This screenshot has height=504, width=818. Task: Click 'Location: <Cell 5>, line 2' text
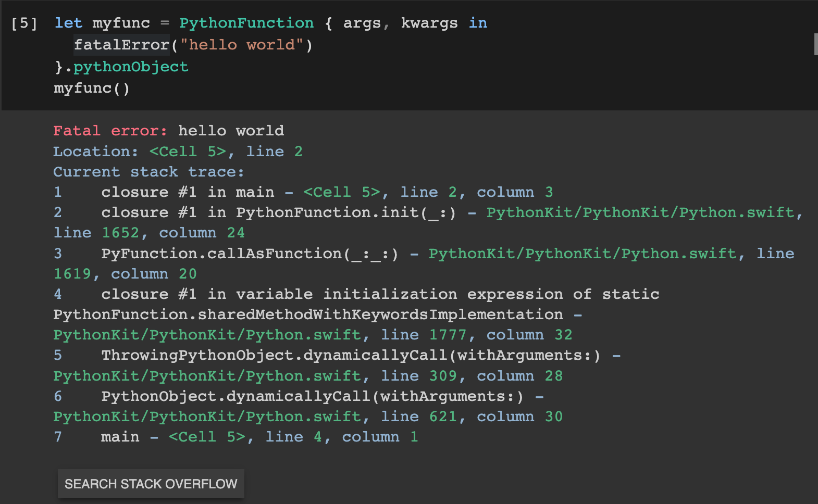coord(178,152)
